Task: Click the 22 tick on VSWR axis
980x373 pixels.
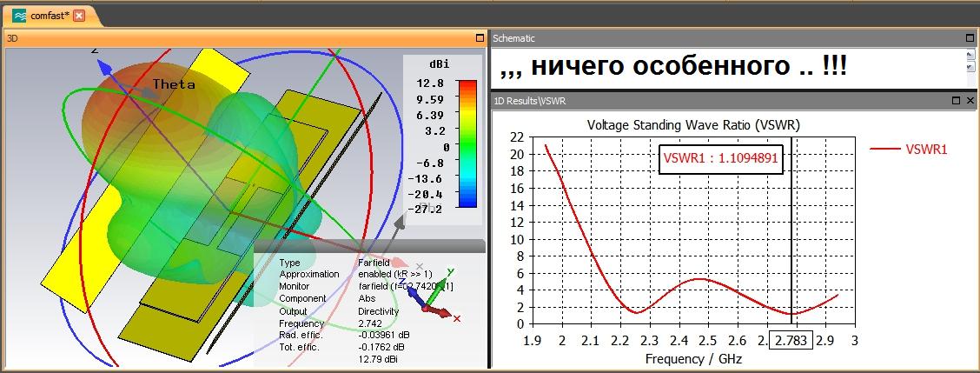Action: [516, 137]
